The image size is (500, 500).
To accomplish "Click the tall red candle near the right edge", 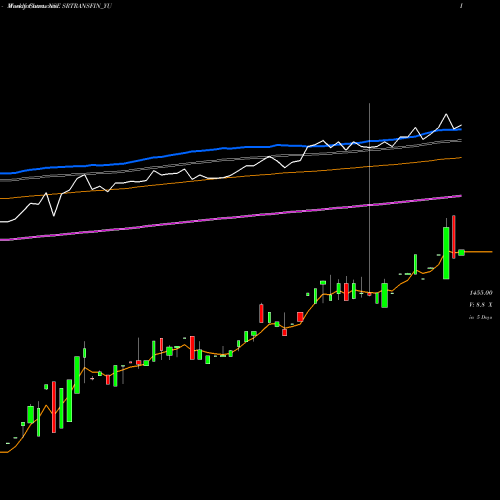I will [454, 237].
